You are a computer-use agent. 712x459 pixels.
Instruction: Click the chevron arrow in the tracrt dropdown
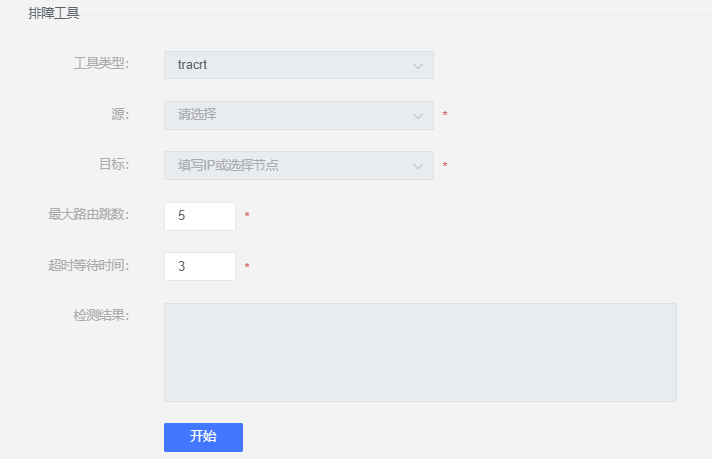(418, 66)
